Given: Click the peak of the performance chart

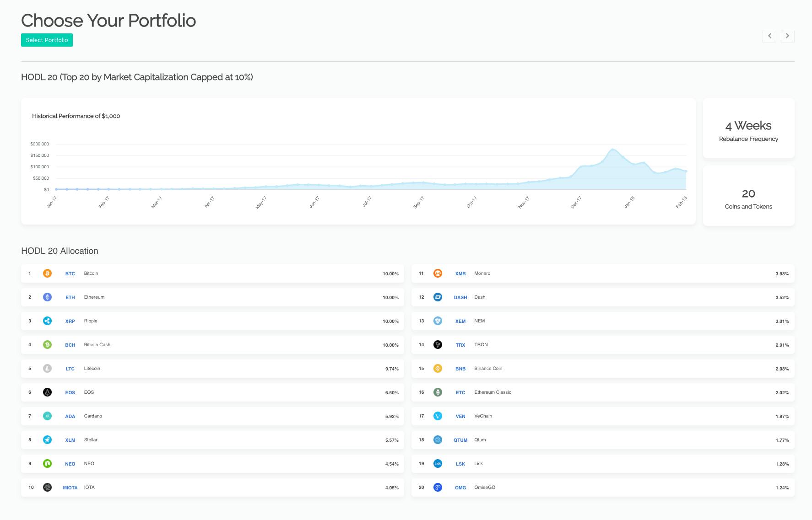Looking at the screenshot, I should click(612, 149).
